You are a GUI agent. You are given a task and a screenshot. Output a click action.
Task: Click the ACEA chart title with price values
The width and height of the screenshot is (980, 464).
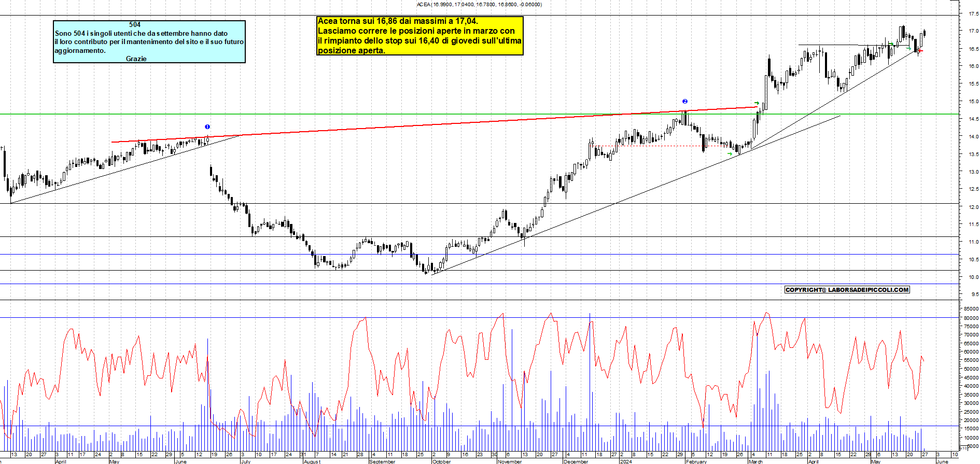tap(479, 5)
